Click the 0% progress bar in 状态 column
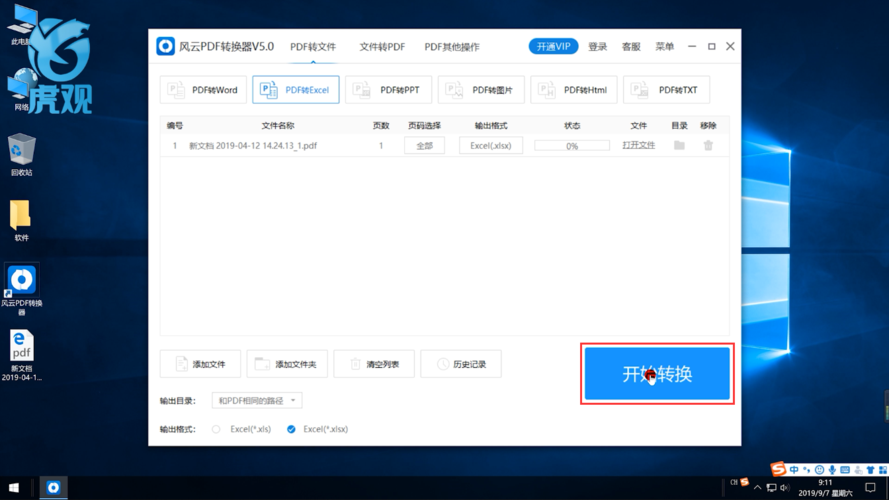 click(x=572, y=146)
